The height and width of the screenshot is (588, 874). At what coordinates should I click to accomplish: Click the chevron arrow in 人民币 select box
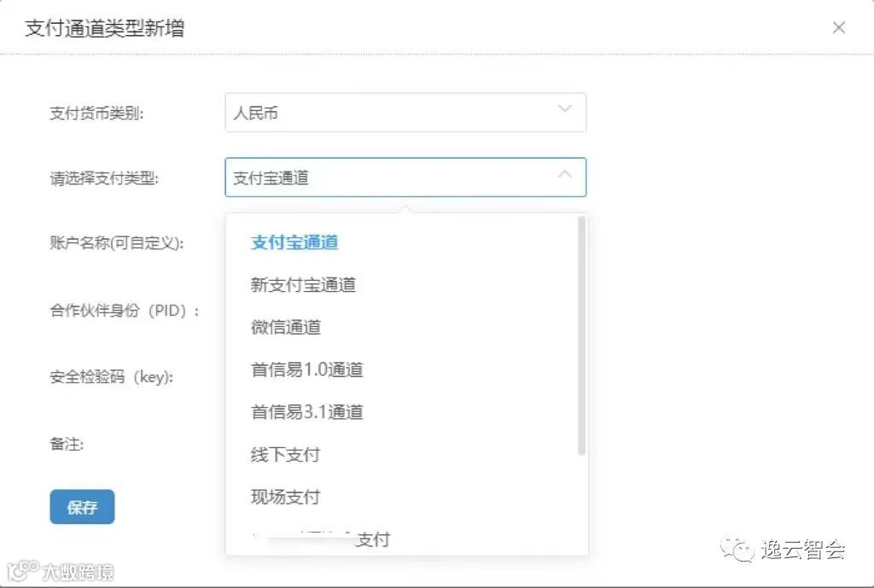565,108
